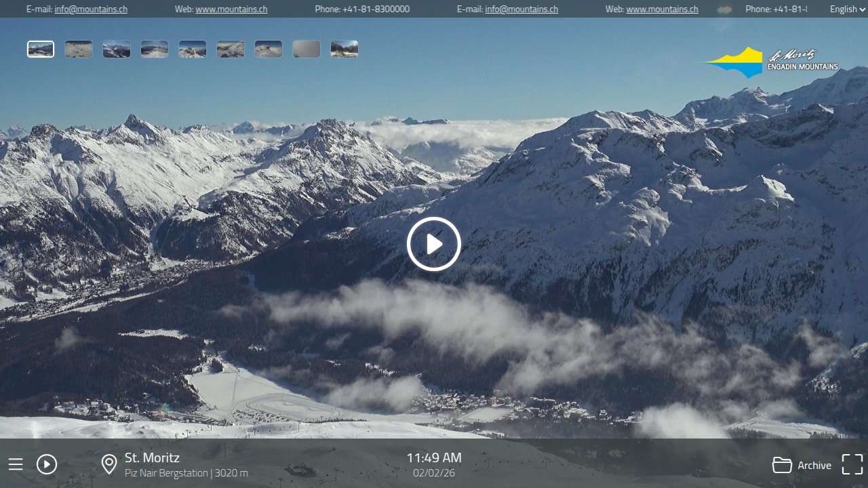Click the location pin icon

[108, 464]
